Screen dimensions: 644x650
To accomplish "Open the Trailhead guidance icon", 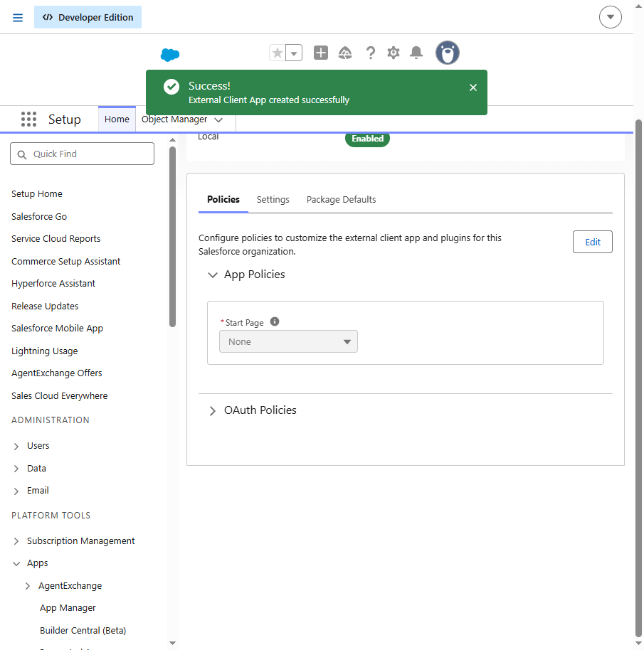I will (x=345, y=53).
